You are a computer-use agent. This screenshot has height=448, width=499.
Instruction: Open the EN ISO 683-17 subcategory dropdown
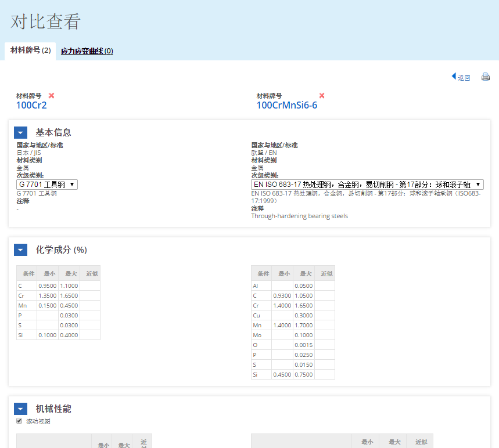[367, 185]
